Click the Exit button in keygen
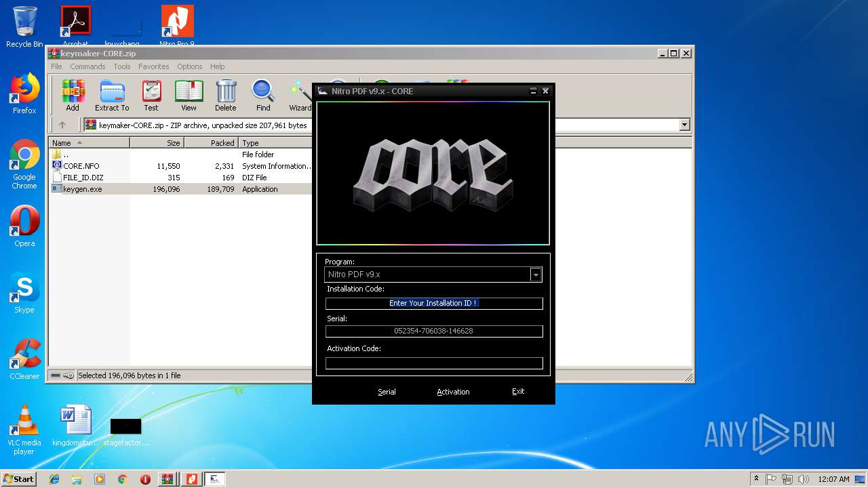868x488 pixels. [x=518, y=391]
